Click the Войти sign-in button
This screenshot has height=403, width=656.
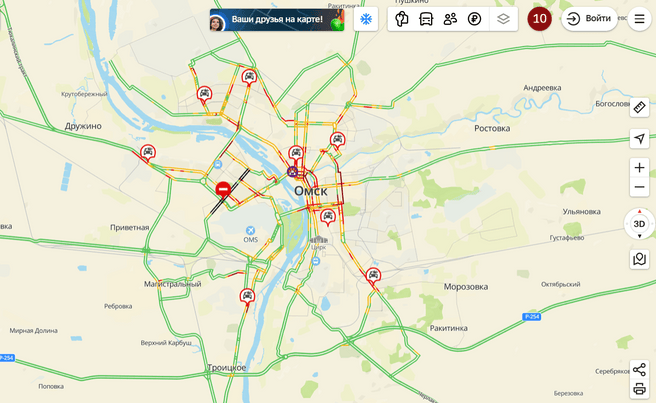pyautogui.click(x=589, y=19)
